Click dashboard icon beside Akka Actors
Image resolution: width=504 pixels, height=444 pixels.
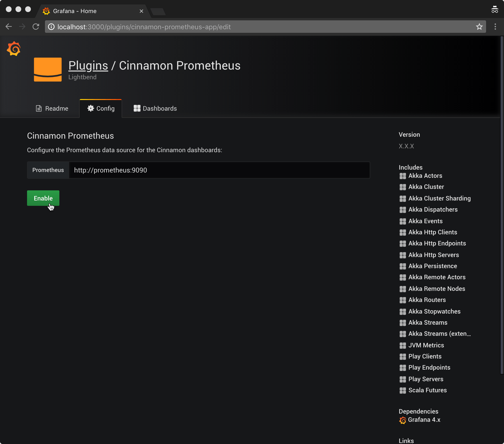click(x=402, y=176)
